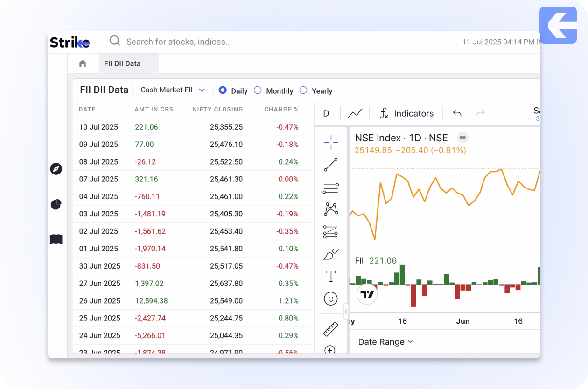Click the amount -760.11 cell
This screenshot has width=588, height=389.
click(x=147, y=196)
